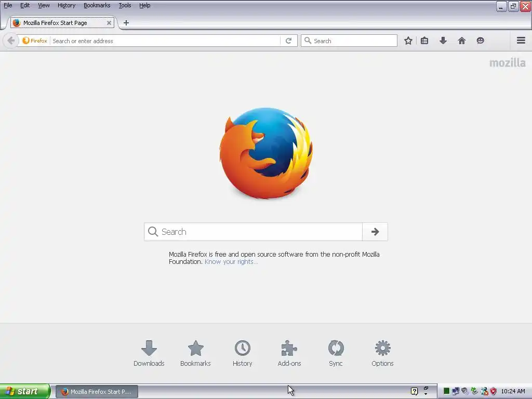
Task: Focus the address bar field
Action: [166, 41]
